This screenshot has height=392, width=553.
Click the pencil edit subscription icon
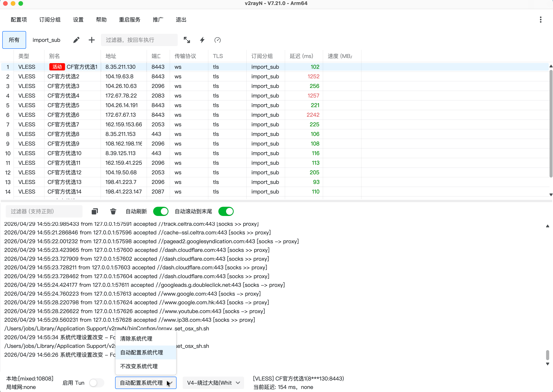click(76, 40)
